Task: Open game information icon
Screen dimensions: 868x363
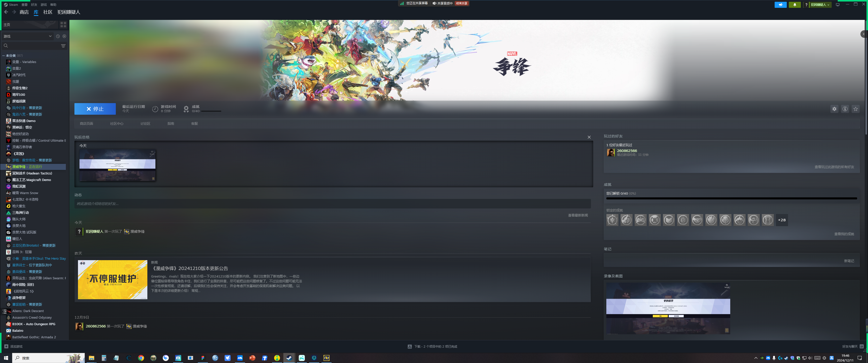Action: [845, 109]
